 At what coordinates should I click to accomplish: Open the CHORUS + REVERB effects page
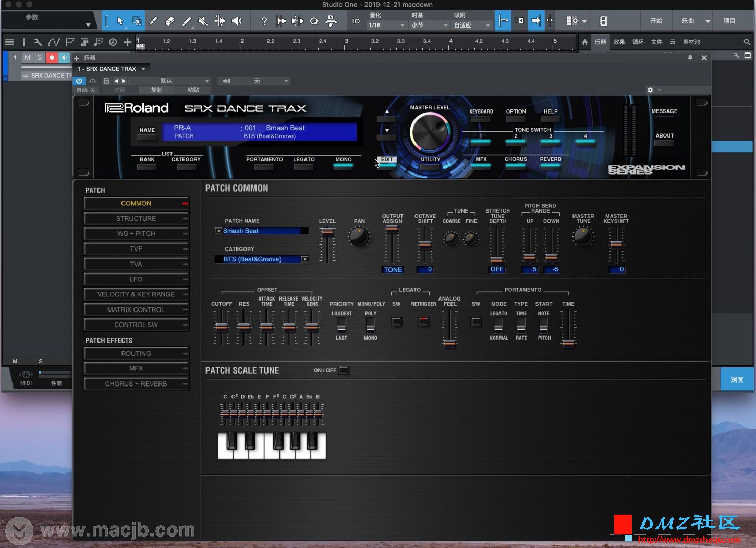point(137,384)
